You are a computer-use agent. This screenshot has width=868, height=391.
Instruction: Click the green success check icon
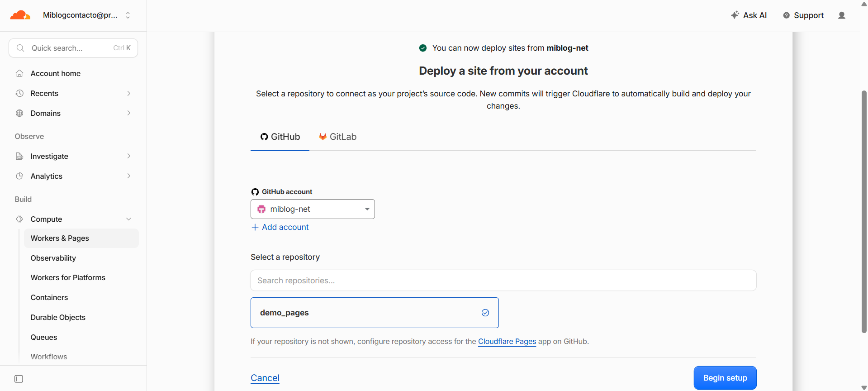(423, 48)
